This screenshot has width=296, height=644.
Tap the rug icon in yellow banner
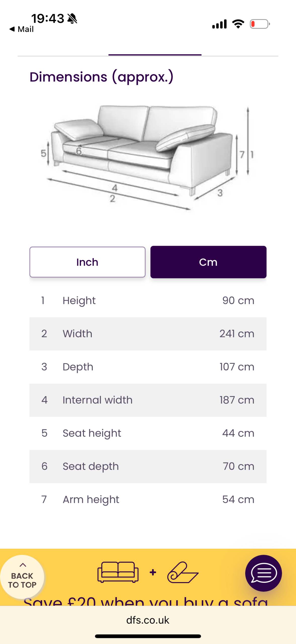[x=183, y=572]
